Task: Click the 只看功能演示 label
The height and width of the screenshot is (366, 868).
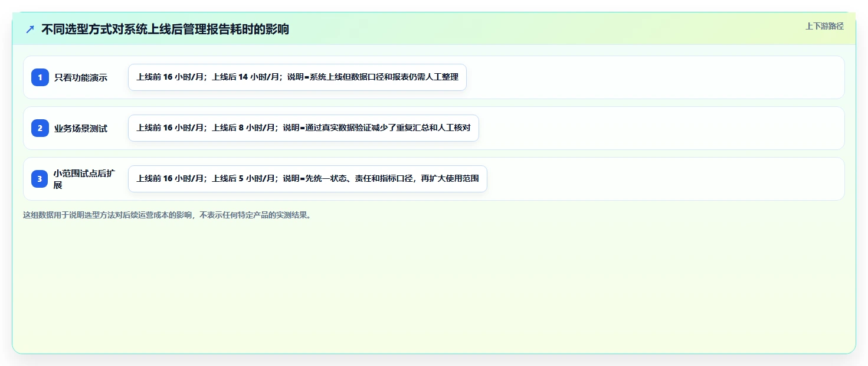Action: point(81,77)
